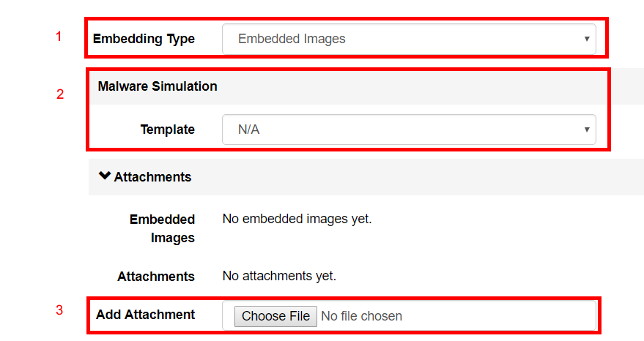Open the Template dropdown showing N/A
The height and width of the screenshot is (341, 644).
point(409,130)
